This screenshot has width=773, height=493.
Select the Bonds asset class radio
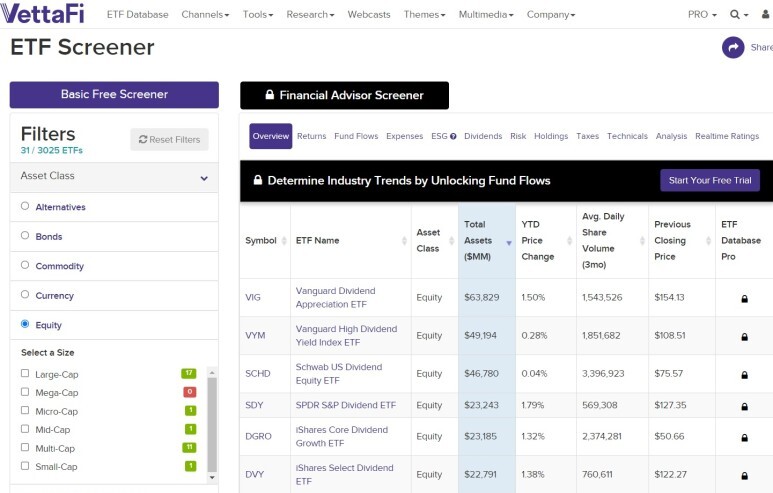pos(25,236)
